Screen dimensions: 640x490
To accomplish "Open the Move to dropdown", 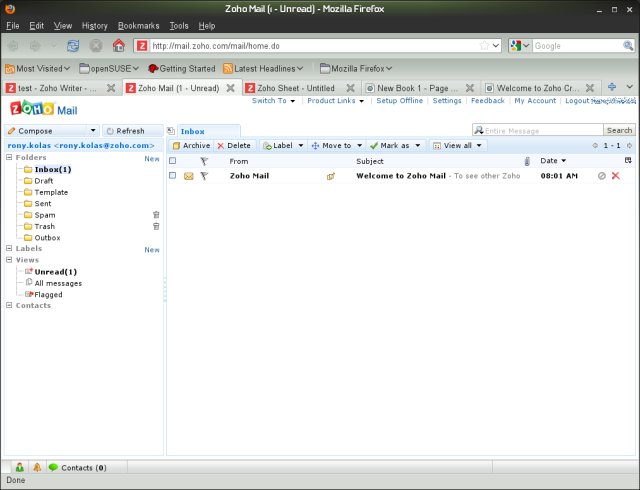I will [336, 145].
